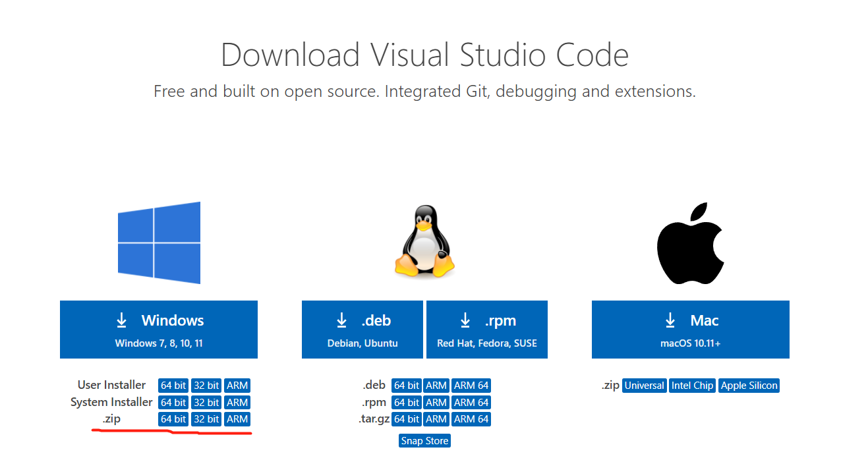This screenshot has width=868, height=464.
Task: Download the .deb package for Debian, Ubuntu
Action: 362,330
